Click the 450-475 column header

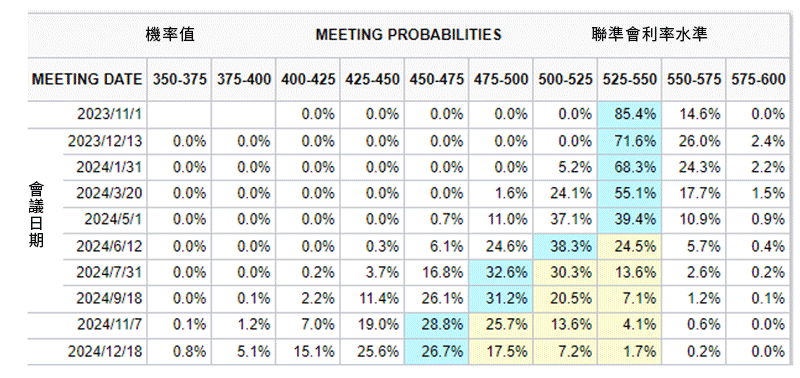coord(436,80)
